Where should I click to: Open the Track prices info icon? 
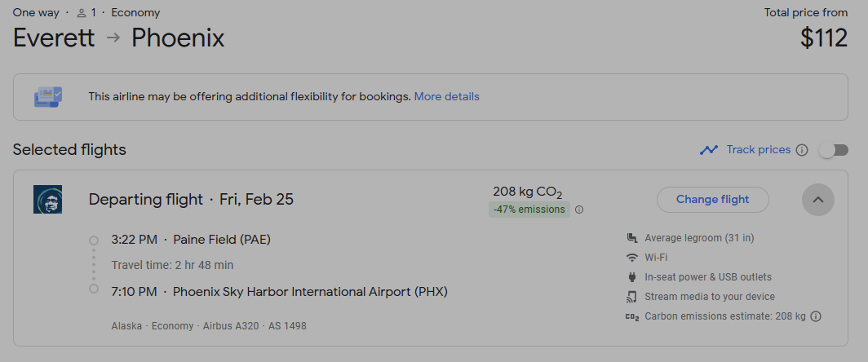pyautogui.click(x=802, y=150)
